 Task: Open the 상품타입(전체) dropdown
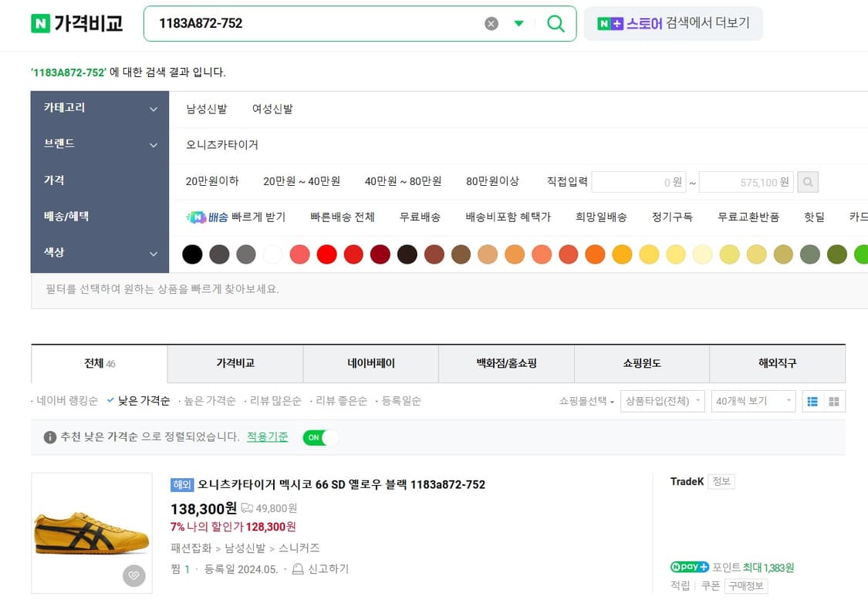(662, 400)
